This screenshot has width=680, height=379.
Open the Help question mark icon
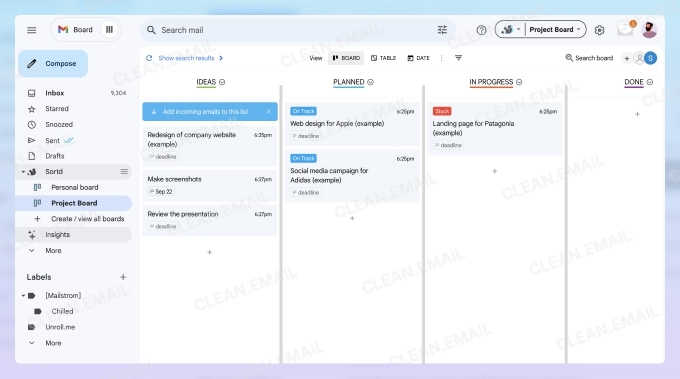pyautogui.click(x=481, y=30)
